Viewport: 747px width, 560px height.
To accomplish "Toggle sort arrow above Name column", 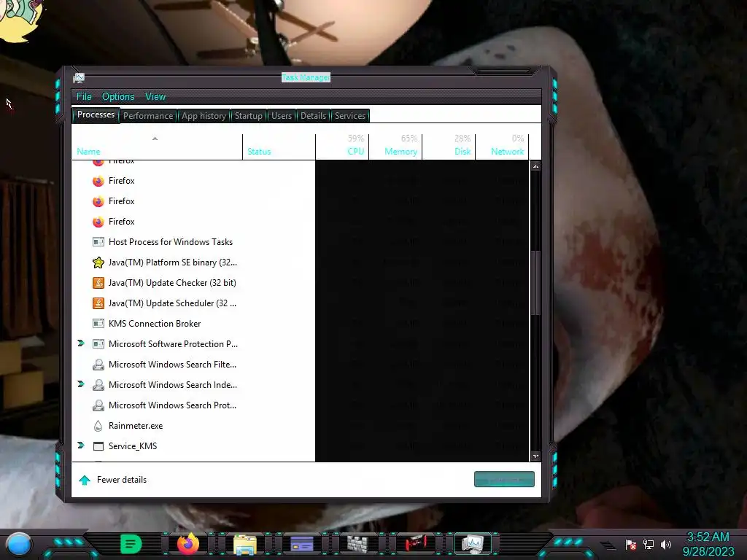I will click(155, 139).
